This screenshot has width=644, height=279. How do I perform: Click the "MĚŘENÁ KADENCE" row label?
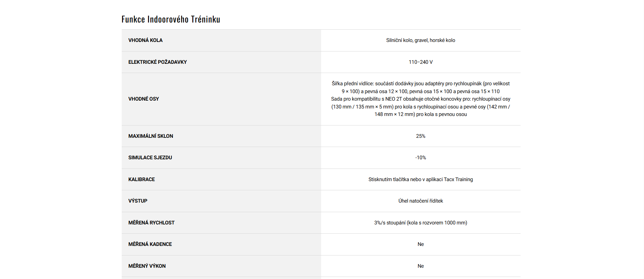tap(150, 244)
